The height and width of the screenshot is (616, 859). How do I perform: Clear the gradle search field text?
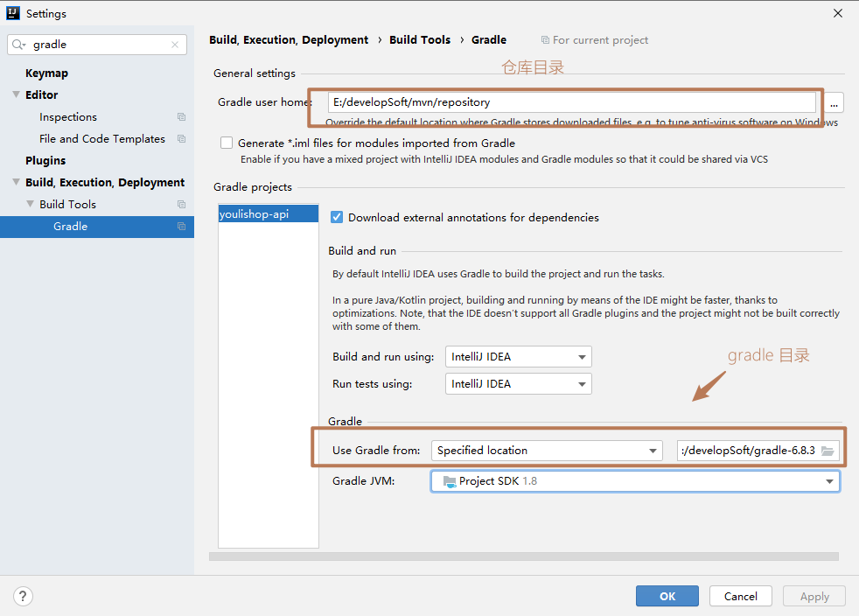pos(175,45)
